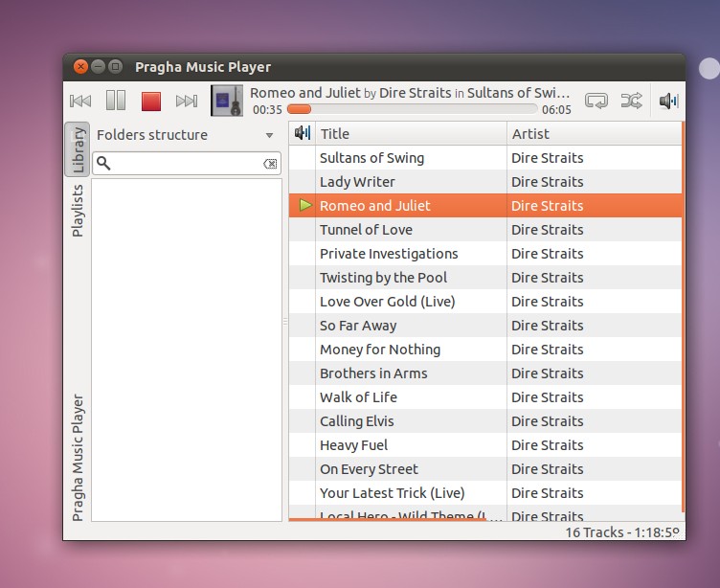Sort playlist by the Title column
Screen dimensions: 720x588
point(411,134)
